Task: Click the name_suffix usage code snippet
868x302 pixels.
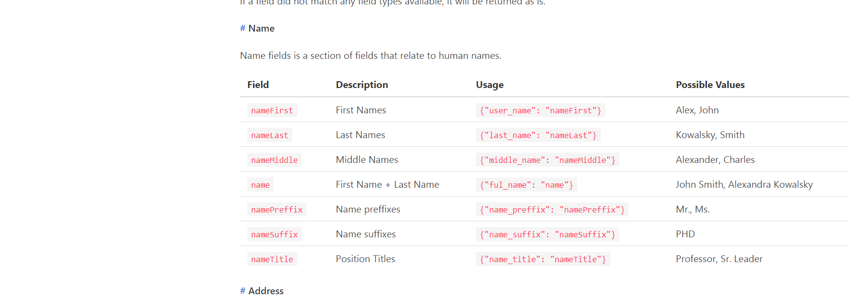Action: coord(547,234)
